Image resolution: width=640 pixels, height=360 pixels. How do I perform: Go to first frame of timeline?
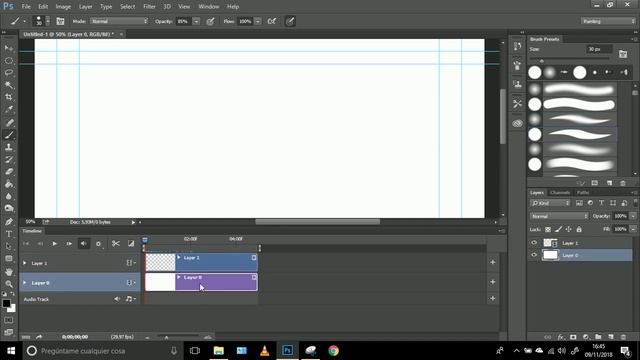click(26, 244)
